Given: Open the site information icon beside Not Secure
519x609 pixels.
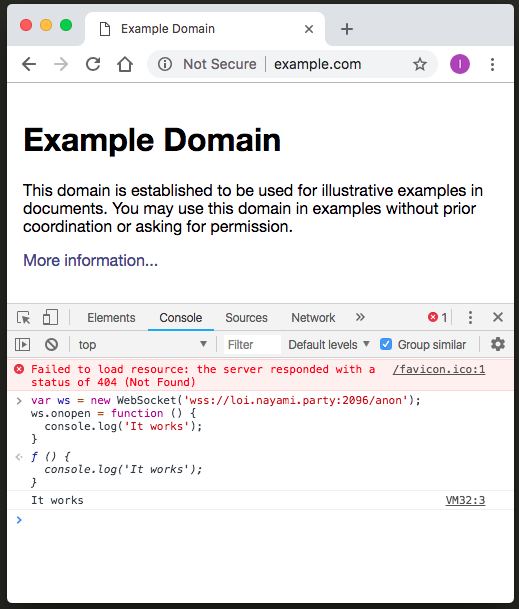Looking at the screenshot, I should 165,64.
